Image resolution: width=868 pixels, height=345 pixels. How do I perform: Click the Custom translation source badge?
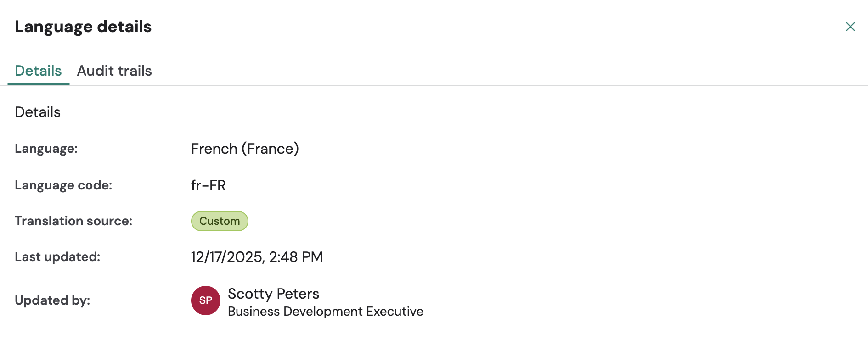[x=220, y=221]
